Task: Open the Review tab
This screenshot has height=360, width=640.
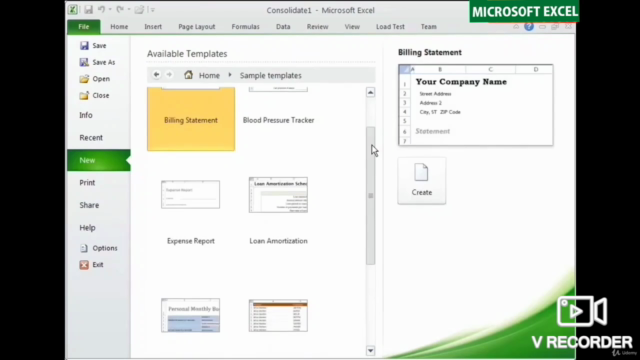Action: pyautogui.click(x=318, y=27)
